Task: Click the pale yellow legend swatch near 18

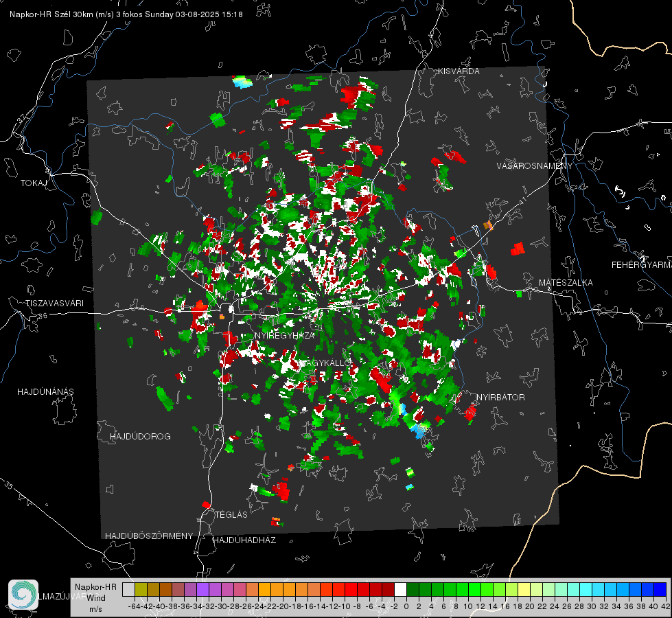Action: (524, 589)
